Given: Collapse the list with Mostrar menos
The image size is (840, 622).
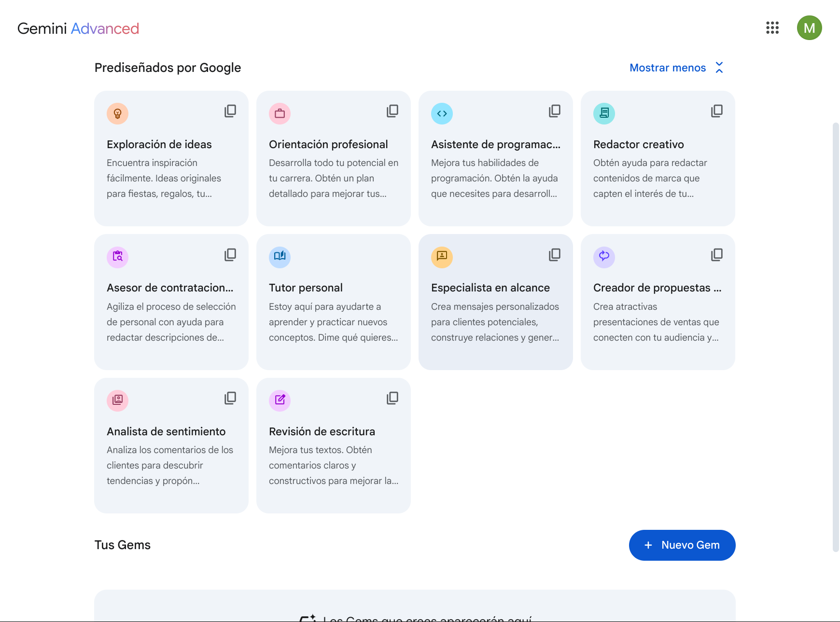Looking at the screenshot, I should [668, 68].
